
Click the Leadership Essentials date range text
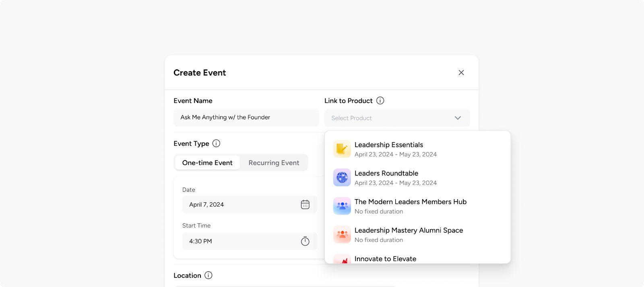click(396, 154)
